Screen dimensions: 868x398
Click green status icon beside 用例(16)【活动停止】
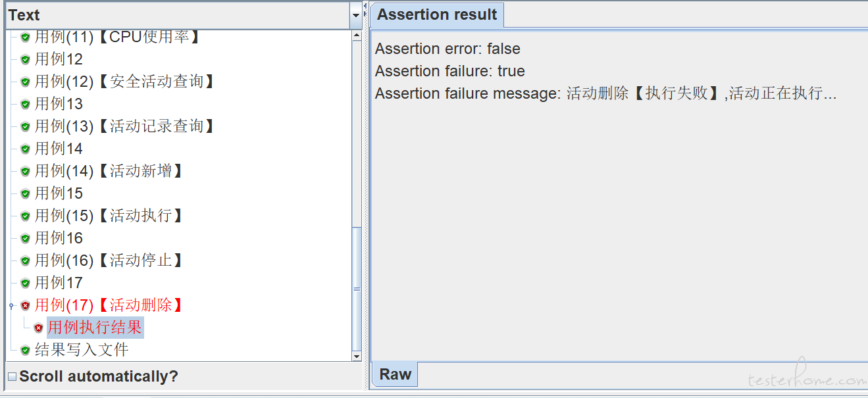[x=25, y=261]
